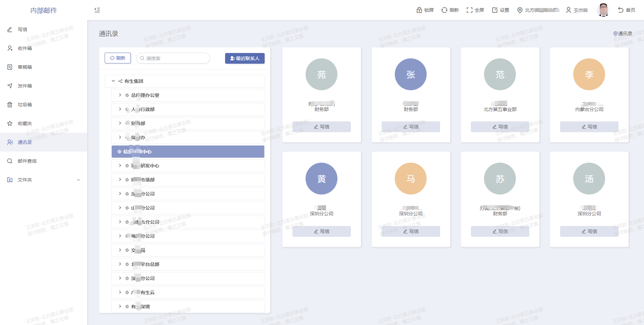The image size is (644, 325).
Task: Click 最近联系人 recent contacts button
Action: 245,58
